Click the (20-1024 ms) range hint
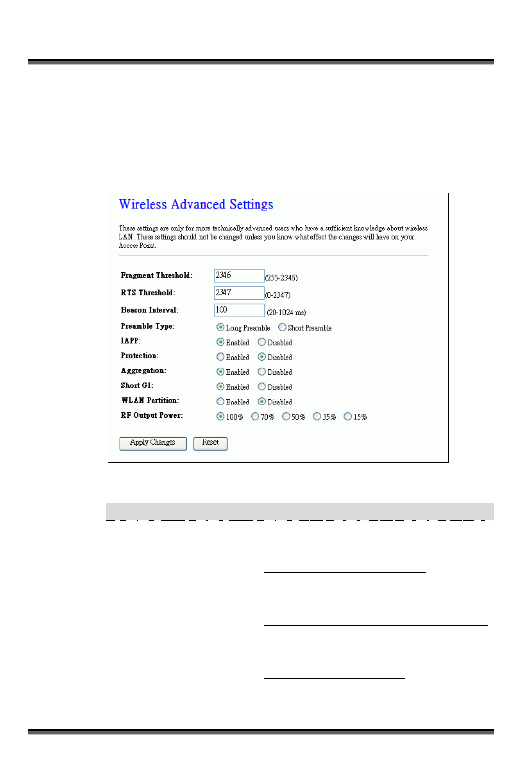 point(286,313)
